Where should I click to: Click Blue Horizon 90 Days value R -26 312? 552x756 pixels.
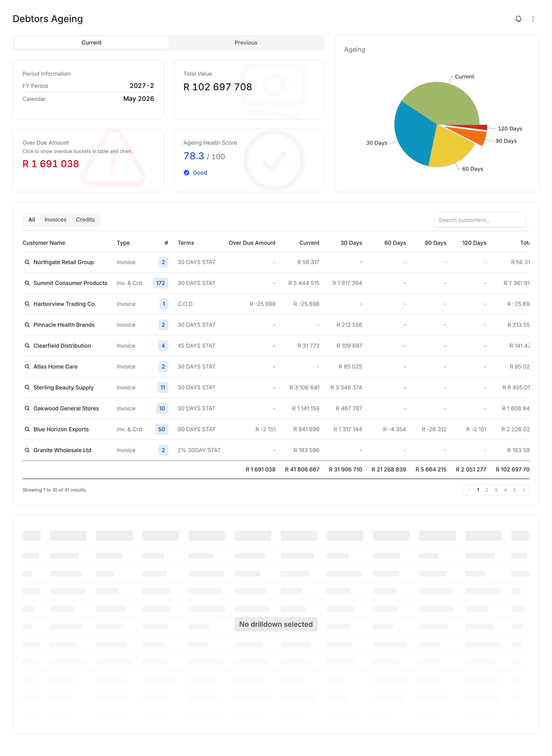(x=434, y=429)
